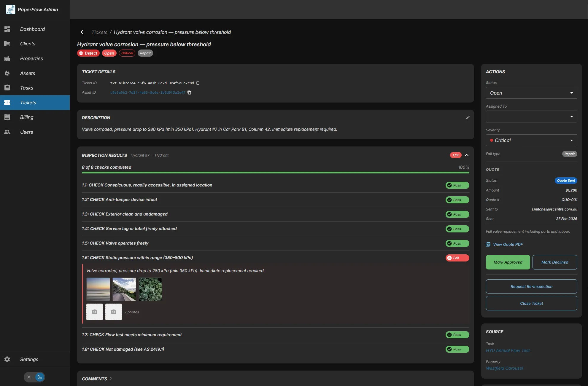The height and width of the screenshot is (386, 588).
Task: Click the green checks completion progress bar
Action: coord(275,172)
